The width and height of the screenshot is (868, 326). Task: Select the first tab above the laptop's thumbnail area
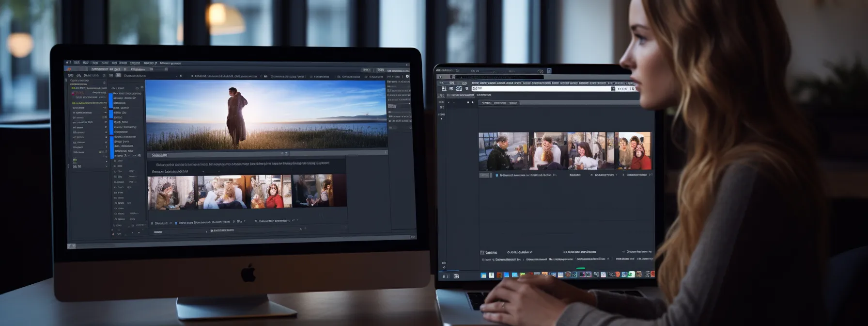pyautogui.click(x=487, y=103)
